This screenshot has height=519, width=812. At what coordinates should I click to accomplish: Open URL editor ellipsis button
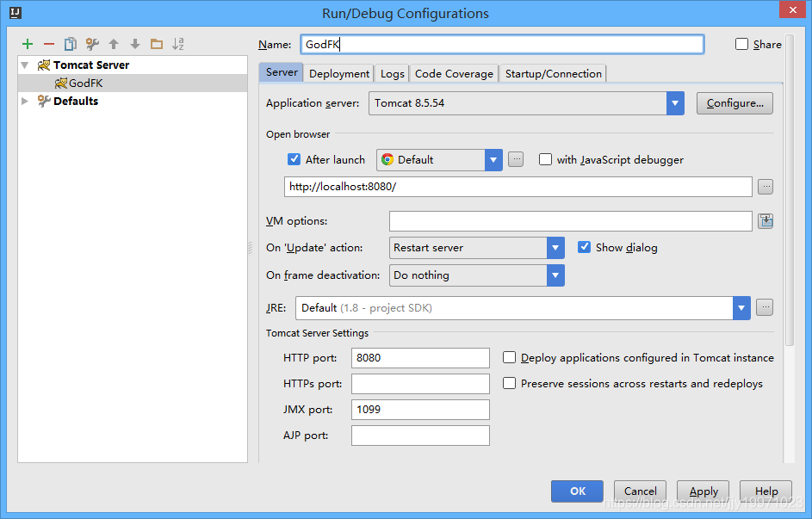(x=766, y=186)
